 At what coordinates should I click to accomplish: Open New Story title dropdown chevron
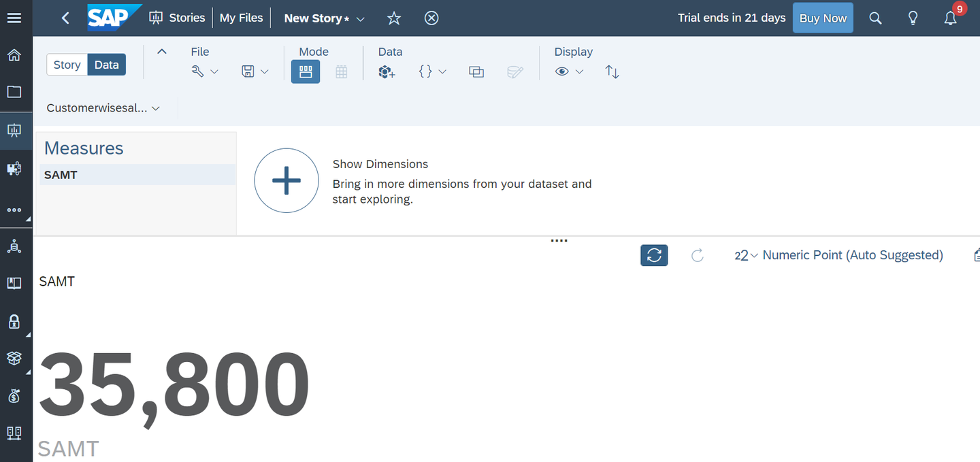pos(361,19)
